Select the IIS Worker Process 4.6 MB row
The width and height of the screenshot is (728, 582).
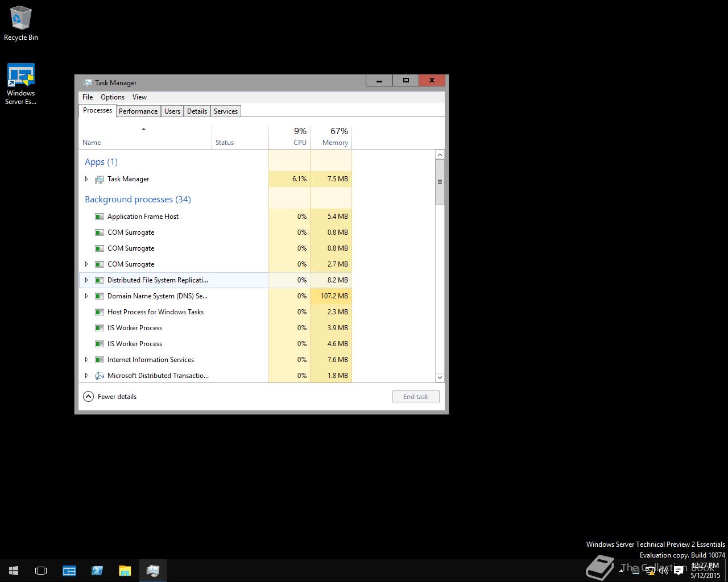215,344
